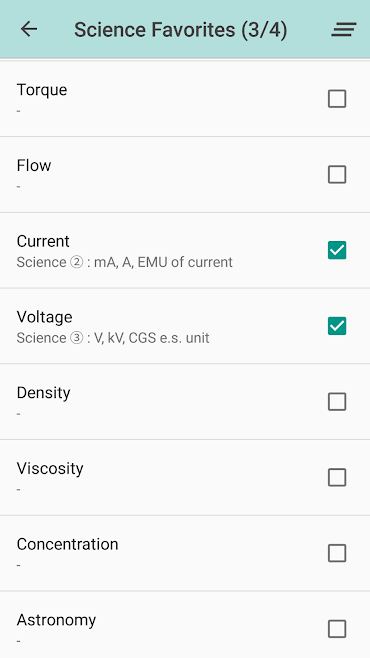Go back using the arrow icon
The height and width of the screenshot is (658, 370).
click(x=29, y=29)
